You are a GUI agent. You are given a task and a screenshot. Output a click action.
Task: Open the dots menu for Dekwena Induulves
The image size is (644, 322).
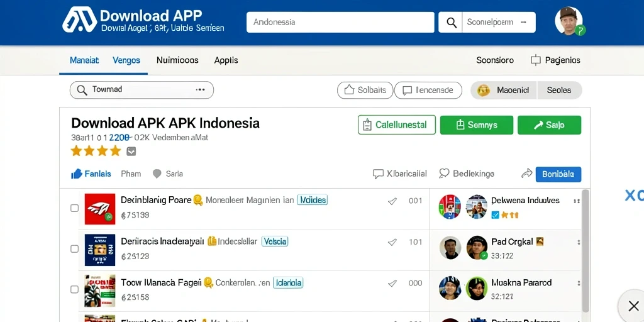pos(576,201)
